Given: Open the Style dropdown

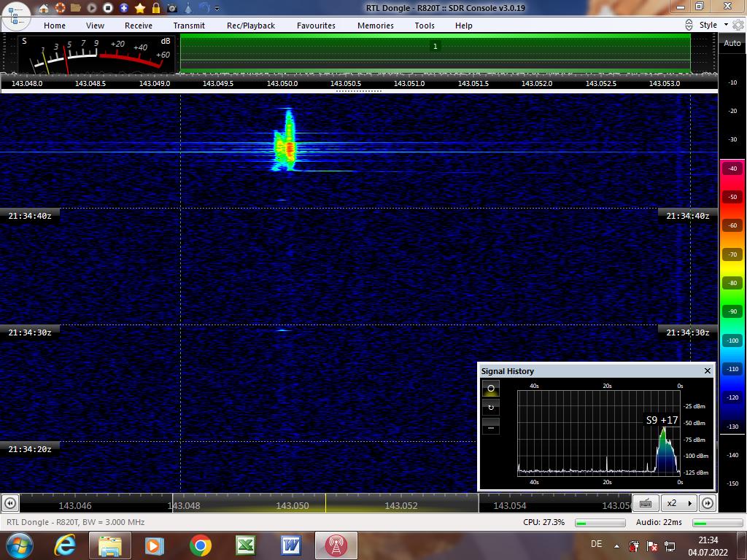Looking at the screenshot, I should pos(713,25).
